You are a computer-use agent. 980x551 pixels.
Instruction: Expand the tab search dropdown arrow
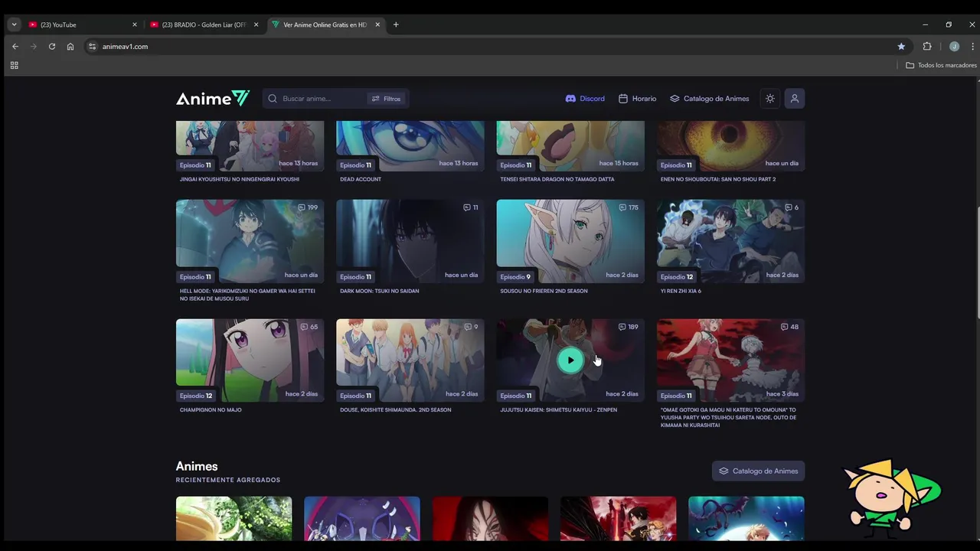point(14,24)
